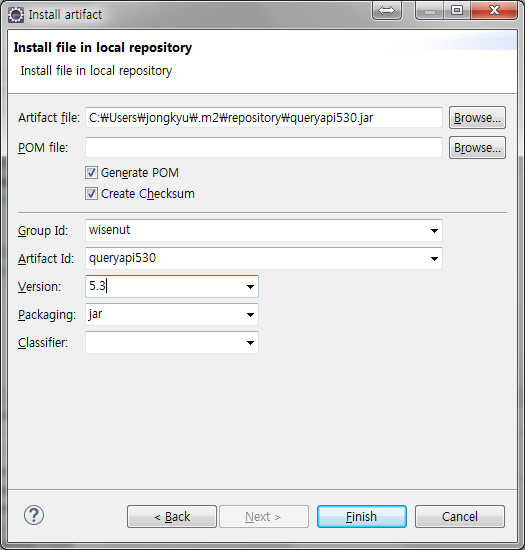Click into the Artifact file path field

(264, 118)
